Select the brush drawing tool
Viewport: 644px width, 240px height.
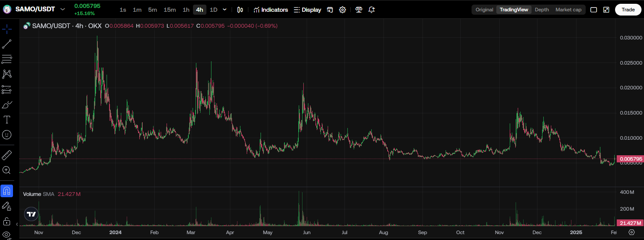click(x=7, y=104)
